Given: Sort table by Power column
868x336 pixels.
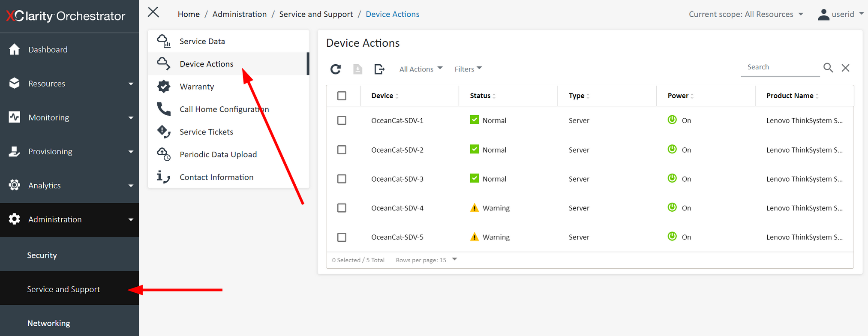Looking at the screenshot, I should tap(681, 96).
